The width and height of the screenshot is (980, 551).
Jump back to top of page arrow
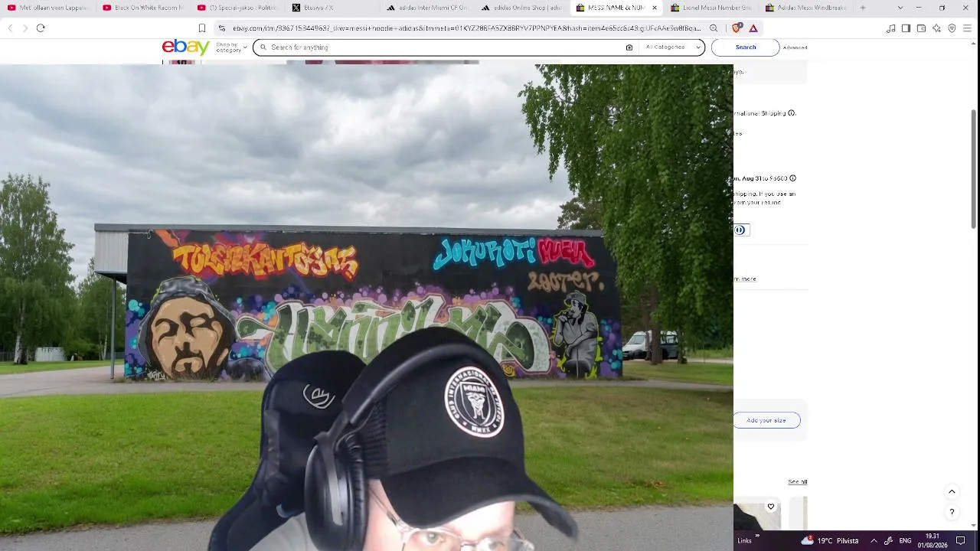coord(952,492)
